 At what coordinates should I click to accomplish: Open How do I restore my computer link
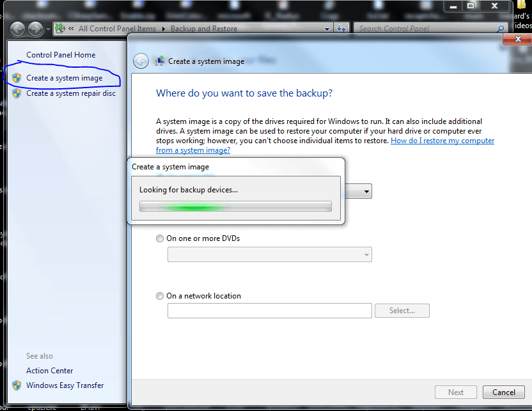(442, 141)
